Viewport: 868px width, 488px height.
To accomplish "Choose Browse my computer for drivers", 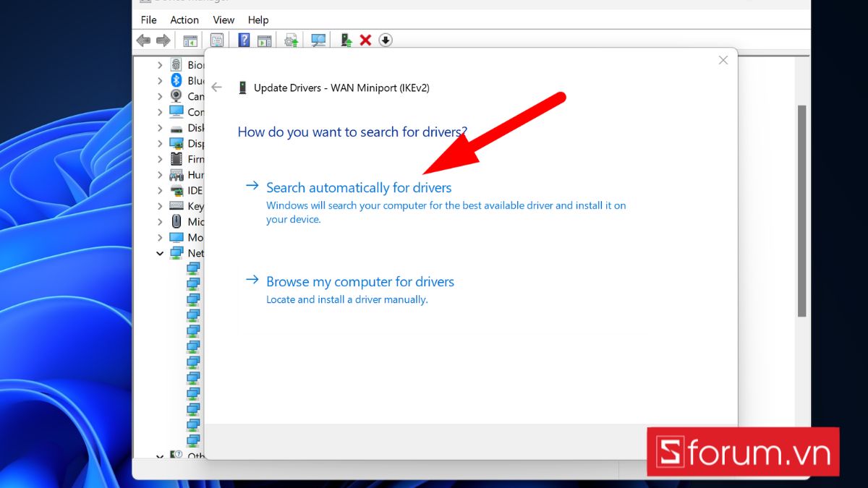I will click(x=360, y=282).
